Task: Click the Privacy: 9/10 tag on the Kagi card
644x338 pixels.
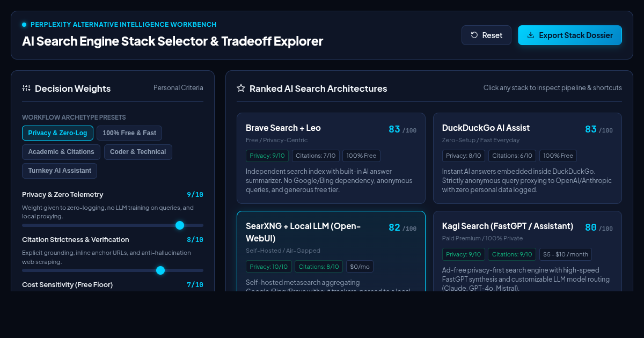Action: 464,254
